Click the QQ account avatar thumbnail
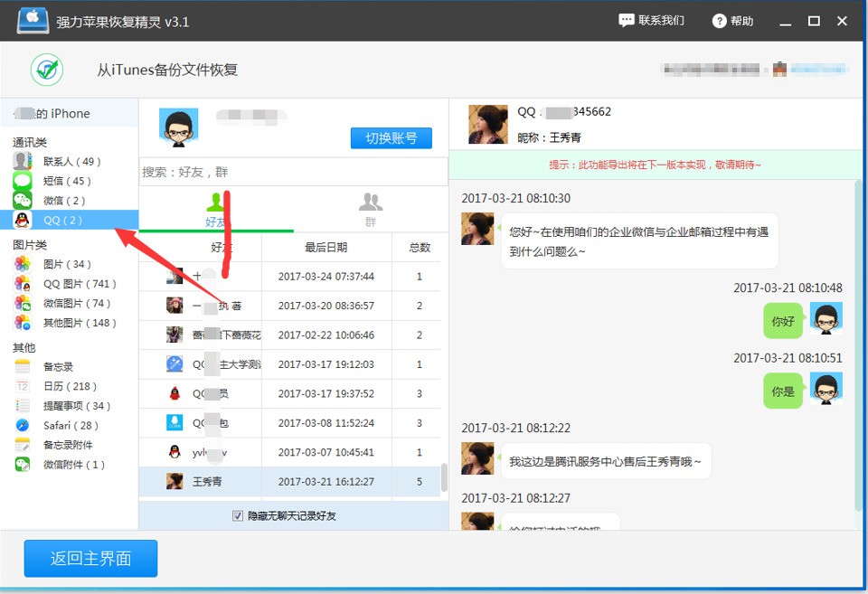This screenshot has width=868, height=594. (178, 127)
